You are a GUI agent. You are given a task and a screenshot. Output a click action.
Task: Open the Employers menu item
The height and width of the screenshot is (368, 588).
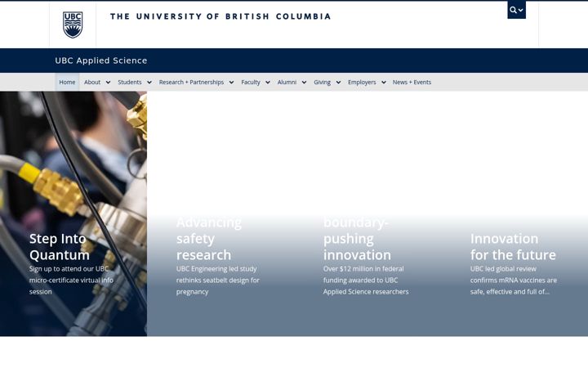362,82
